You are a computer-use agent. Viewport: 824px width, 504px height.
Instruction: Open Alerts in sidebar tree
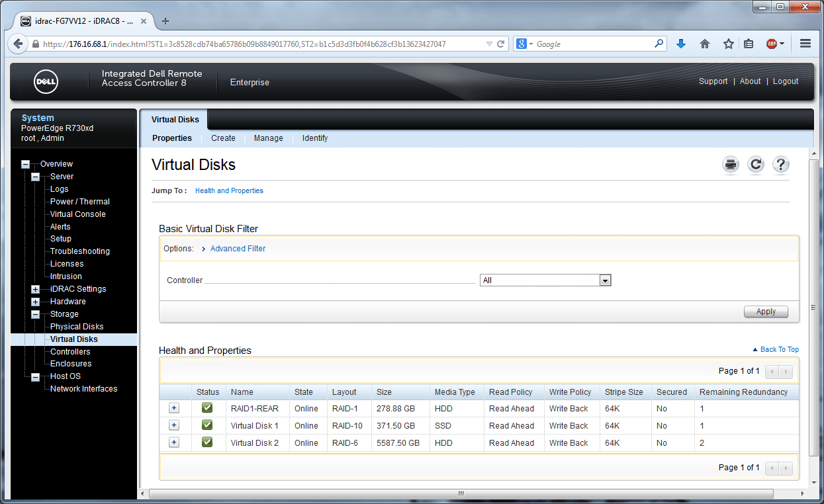(x=60, y=227)
